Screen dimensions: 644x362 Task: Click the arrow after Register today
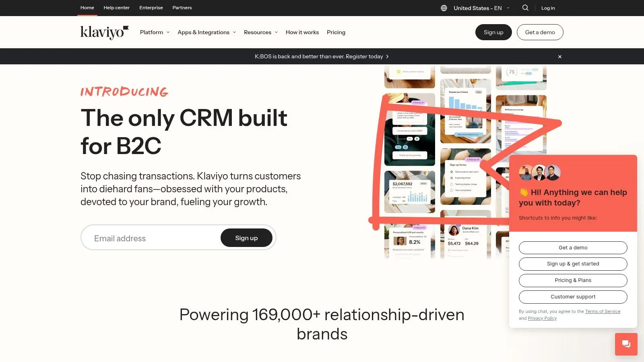pos(387,57)
